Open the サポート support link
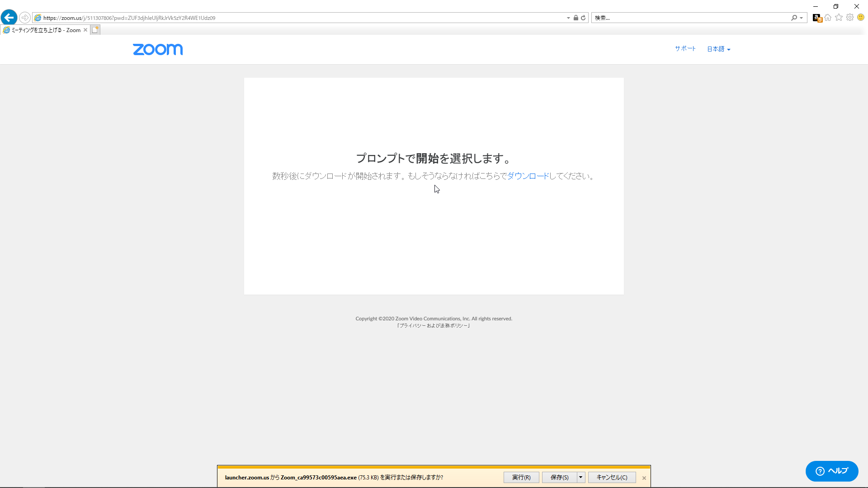 tap(685, 48)
